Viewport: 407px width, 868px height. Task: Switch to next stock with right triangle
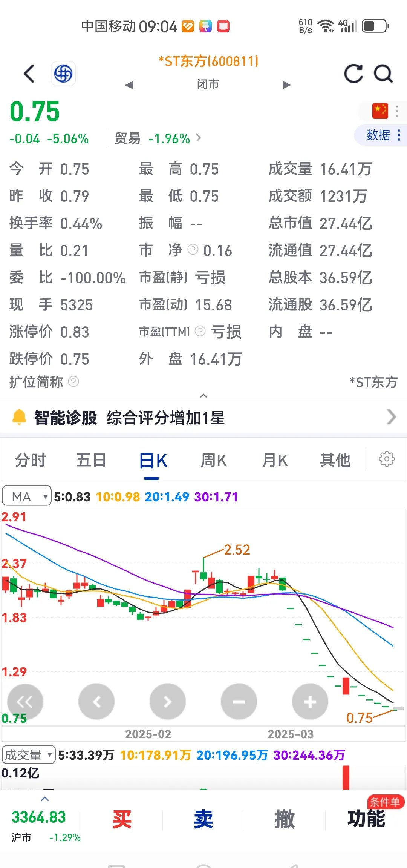pos(287,85)
